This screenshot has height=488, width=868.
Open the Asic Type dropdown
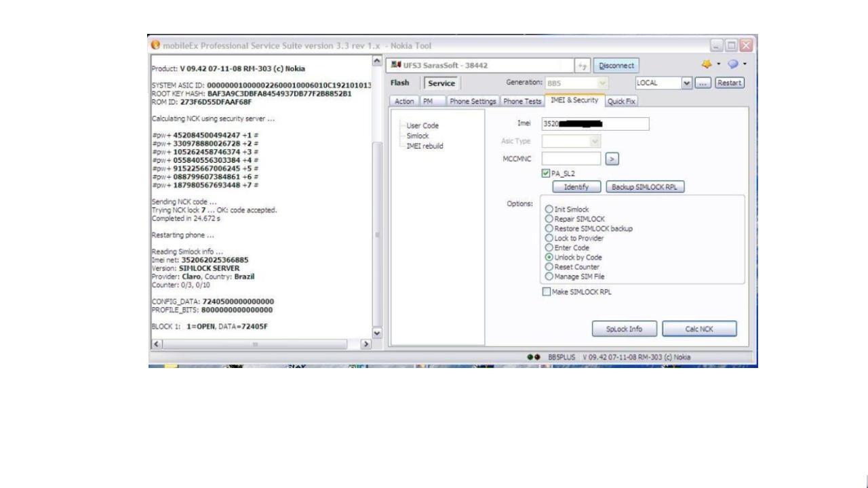[x=595, y=142]
